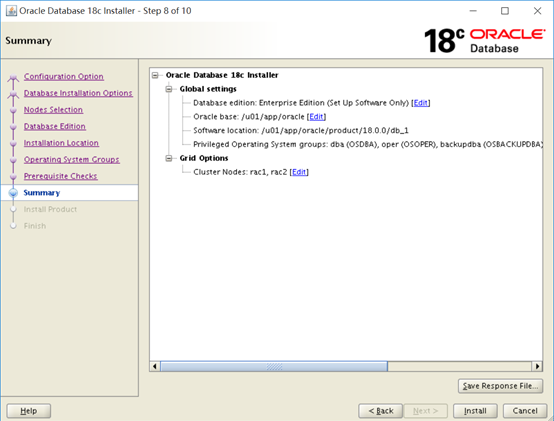Edit the Oracle base path
Viewport: 554px width, 421px height.
[316, 117]
